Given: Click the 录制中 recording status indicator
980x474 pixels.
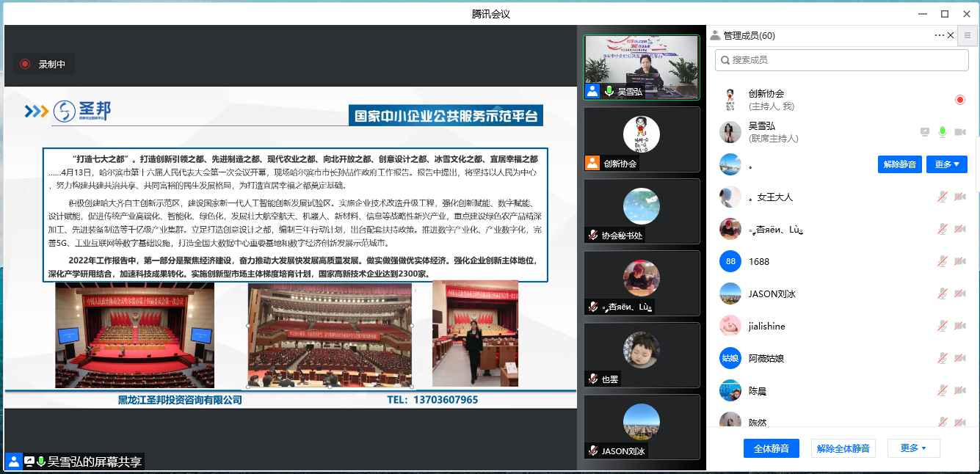Looking at the screenshot, I should tap(44, 65).
